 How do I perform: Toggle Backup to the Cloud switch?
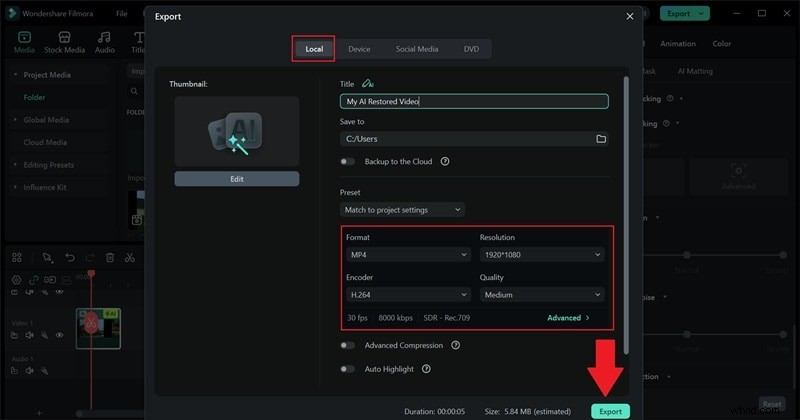[x=348, y=161]
